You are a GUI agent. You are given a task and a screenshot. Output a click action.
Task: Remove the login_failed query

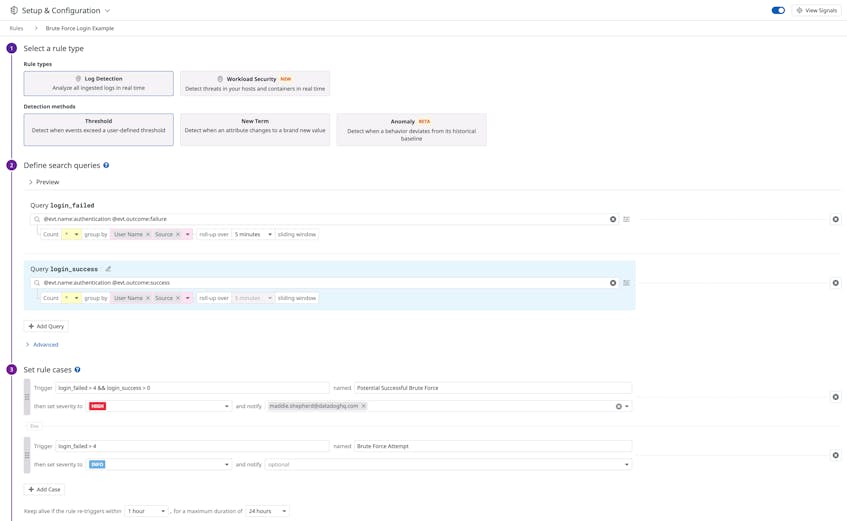(x=835, y=219)
